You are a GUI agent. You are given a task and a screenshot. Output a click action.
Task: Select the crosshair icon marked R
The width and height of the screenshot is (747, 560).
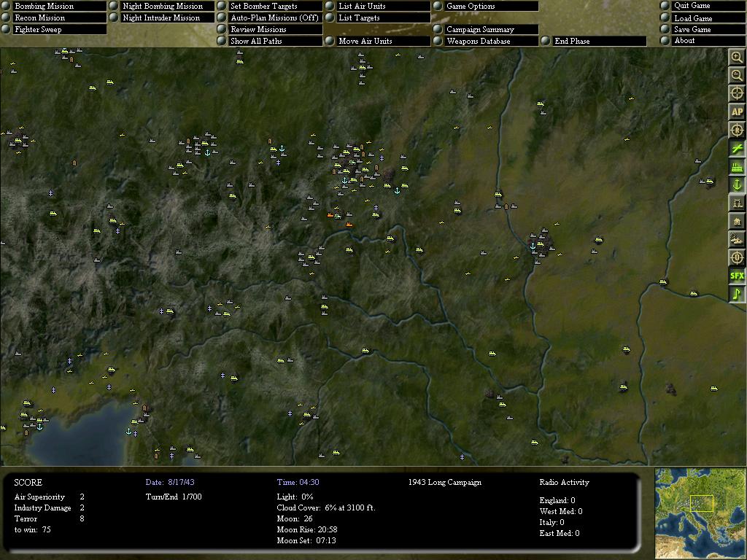click(737, 130)
